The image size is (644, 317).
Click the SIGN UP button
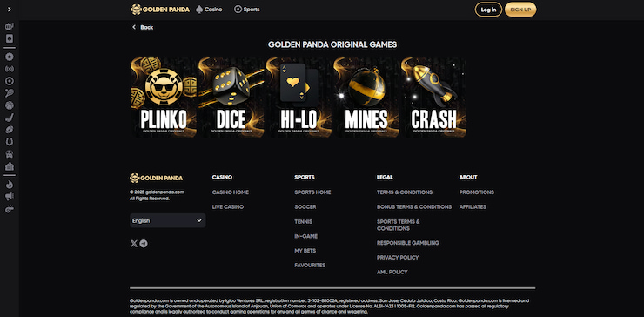520,10
